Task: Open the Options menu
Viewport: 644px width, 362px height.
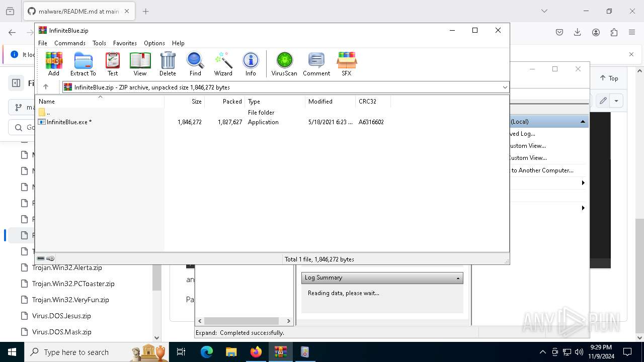Action: pyautogui.click(x=154, y=43)
